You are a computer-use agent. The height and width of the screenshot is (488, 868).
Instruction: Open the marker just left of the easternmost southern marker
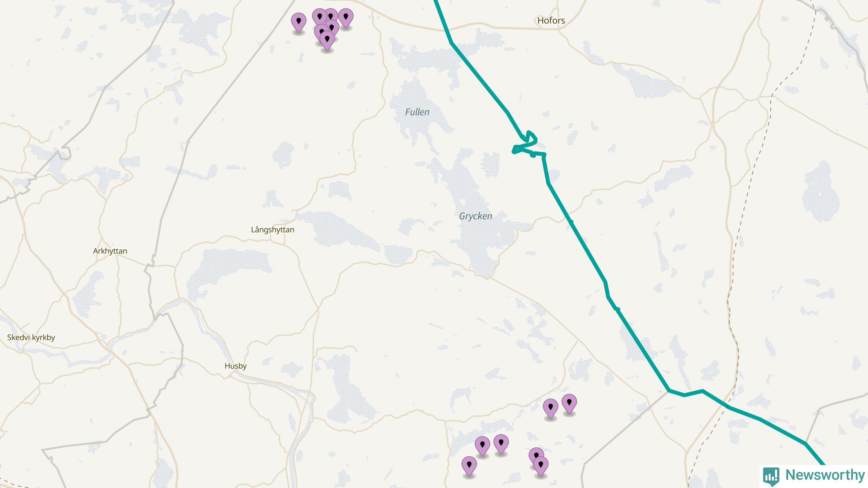point(550,408)
